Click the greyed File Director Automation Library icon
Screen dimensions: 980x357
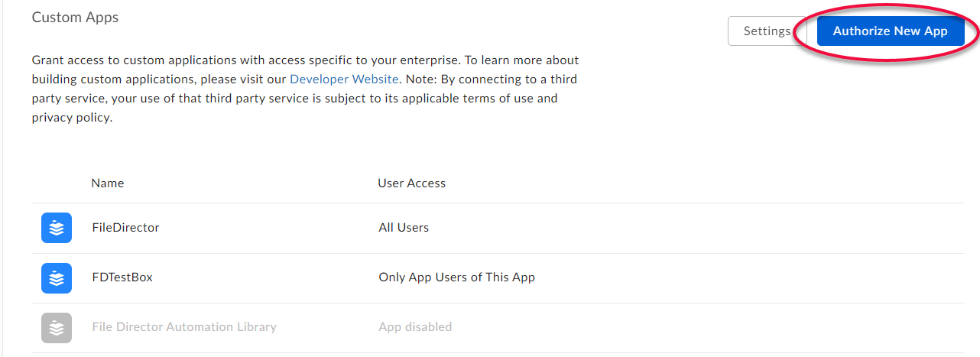click(x=57, y=328)
